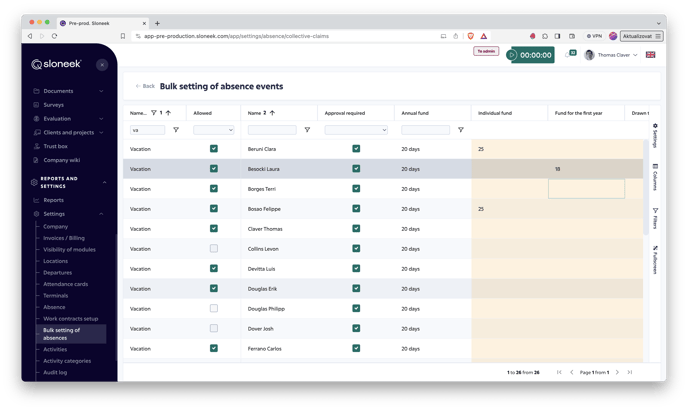Open the Approval required filter dropdown
This screenshot has height=410, width=688.
[x=356, y=130]
